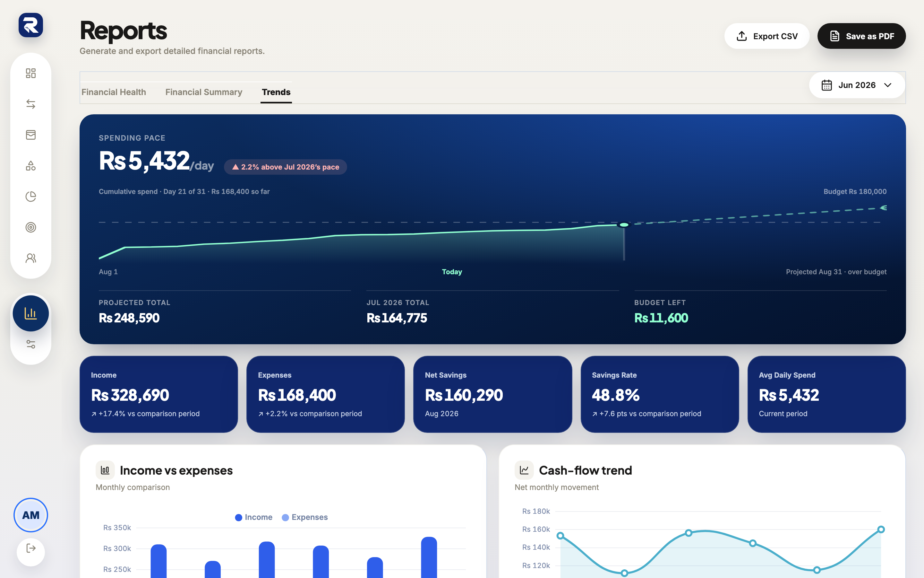Click the Export CSV button
The height and width of the screenshot is (578, 924).
767,36
